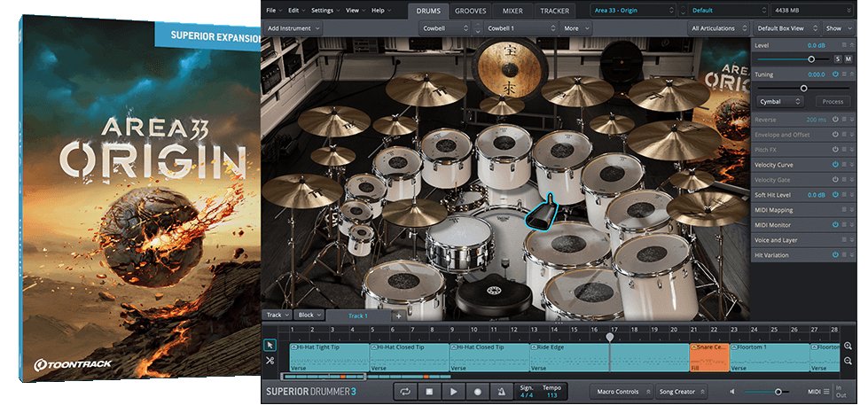Open the File menu
Screen dimensions: 868x405
[273, 11]
